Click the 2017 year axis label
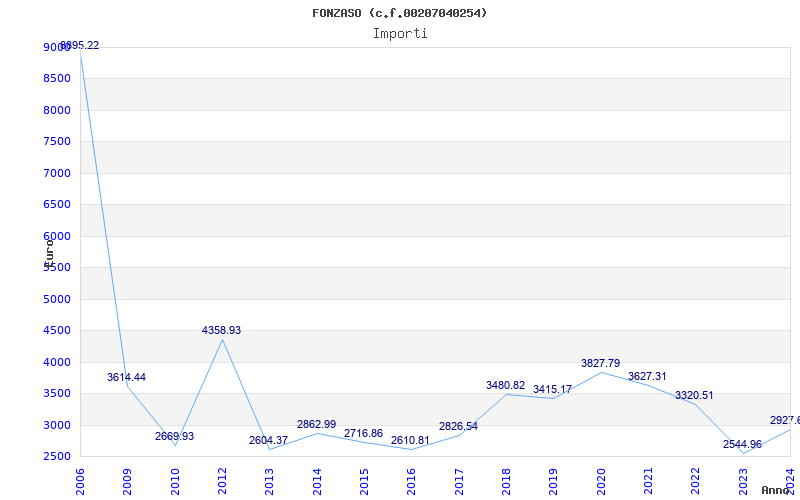 [459, 481]
